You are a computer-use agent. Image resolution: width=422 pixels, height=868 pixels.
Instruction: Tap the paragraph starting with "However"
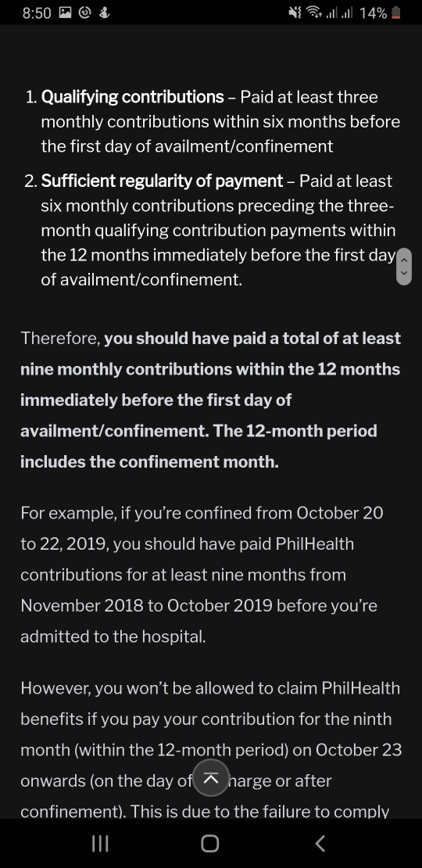point(211,750)
